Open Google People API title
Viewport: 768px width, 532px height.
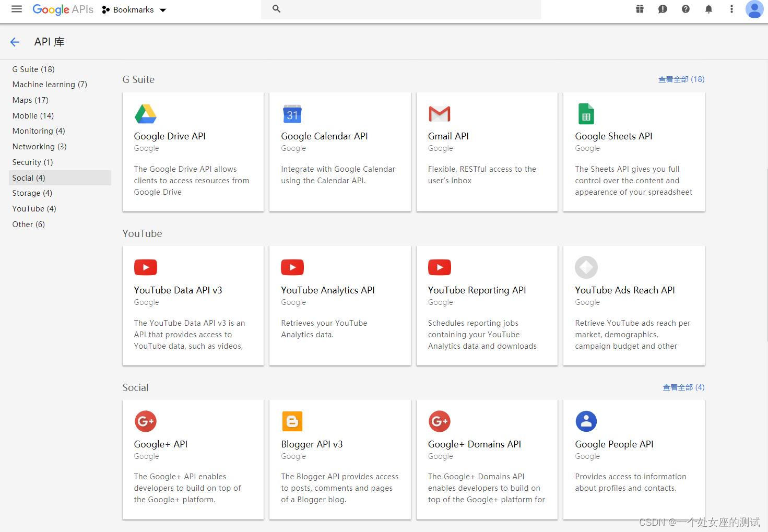(614, 444)
